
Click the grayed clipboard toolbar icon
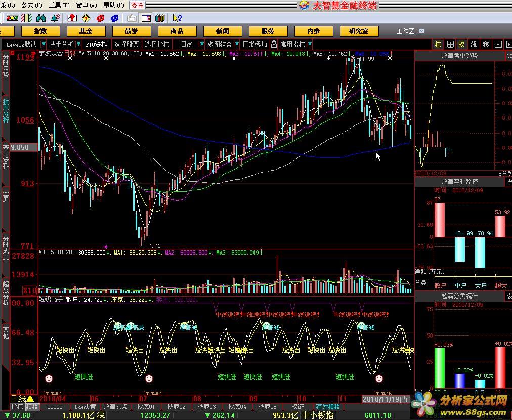click(x=132, y=18)
